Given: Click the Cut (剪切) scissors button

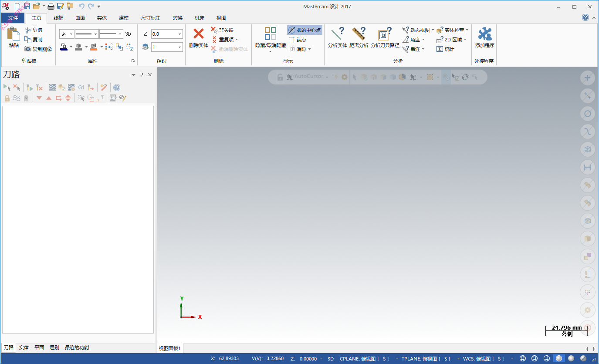Looking at the screenshot, I should pyautogui.click(x=34, y=30).
